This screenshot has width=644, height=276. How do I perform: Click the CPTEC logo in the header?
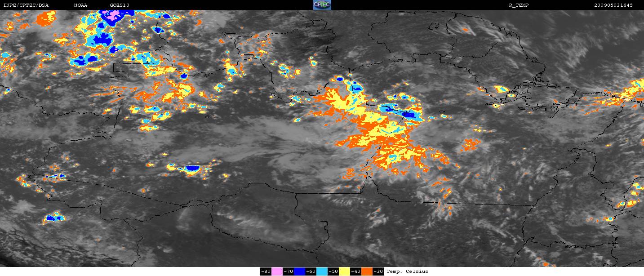click(322, 5)
